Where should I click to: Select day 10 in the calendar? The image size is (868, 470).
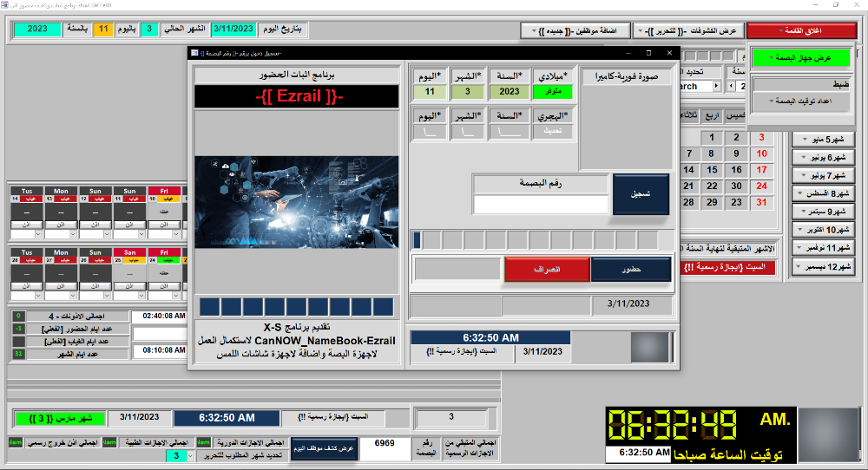click(762, 153)
